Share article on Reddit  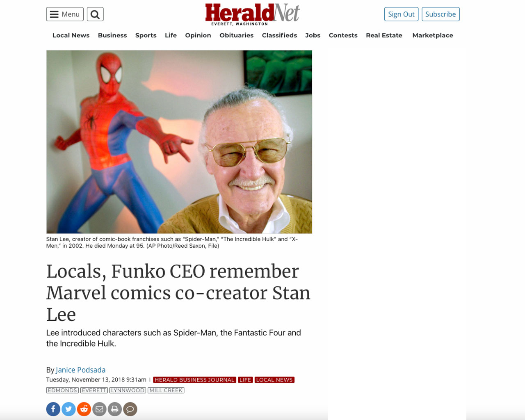[x=84, y=409]
